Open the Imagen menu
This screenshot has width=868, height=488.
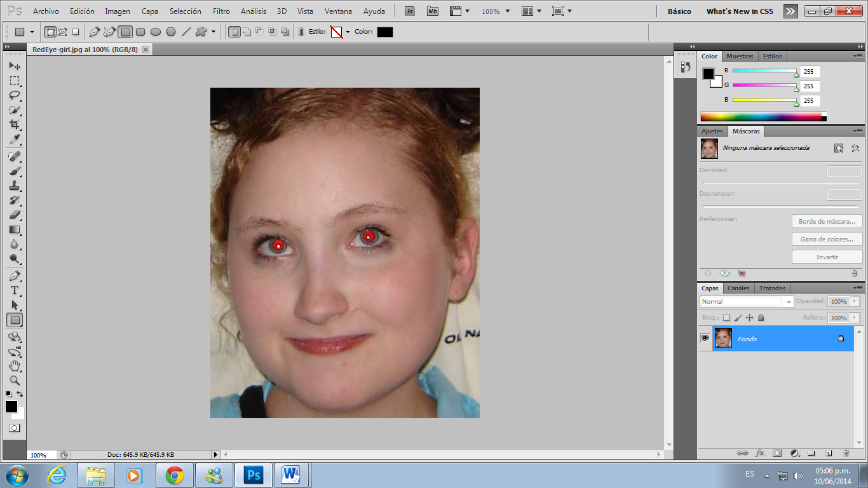coord(118,11)
